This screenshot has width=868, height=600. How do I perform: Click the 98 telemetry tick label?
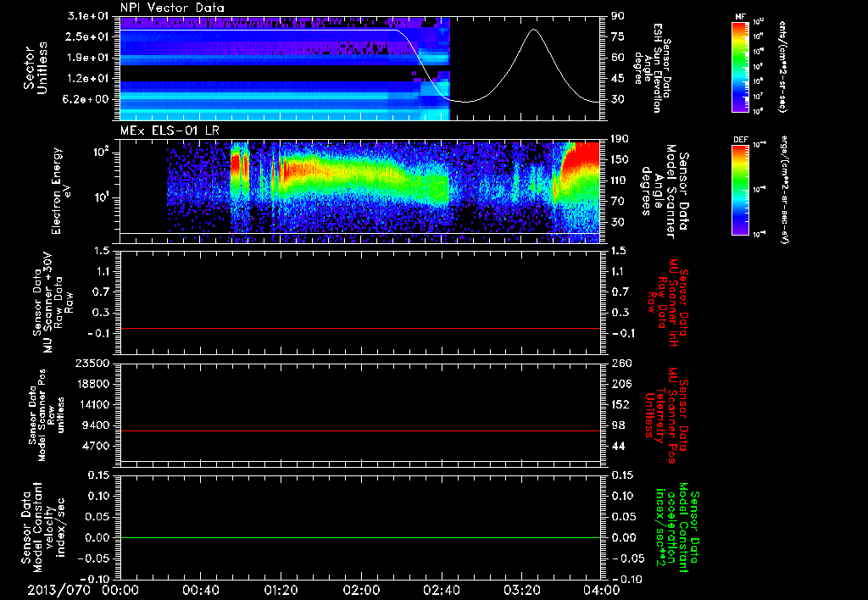tap(618, 425)
